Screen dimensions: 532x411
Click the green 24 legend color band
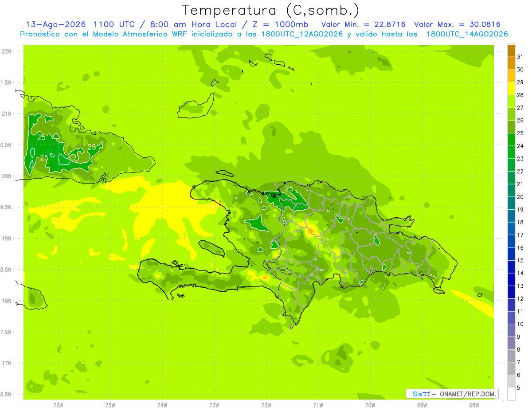[511, 140]
